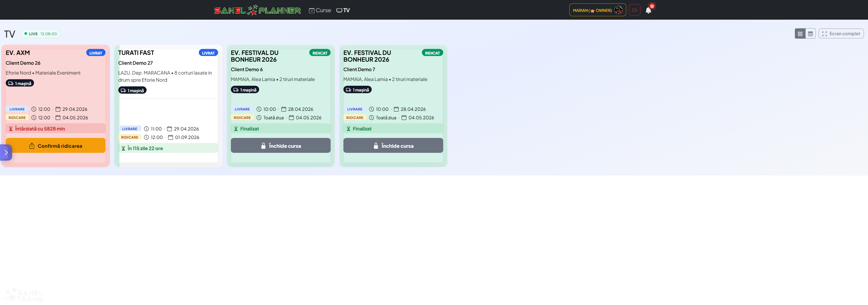Click RIDICAT badge on Client Demo 6 card
Screen dimensions: 868x305
pos(320,53)
